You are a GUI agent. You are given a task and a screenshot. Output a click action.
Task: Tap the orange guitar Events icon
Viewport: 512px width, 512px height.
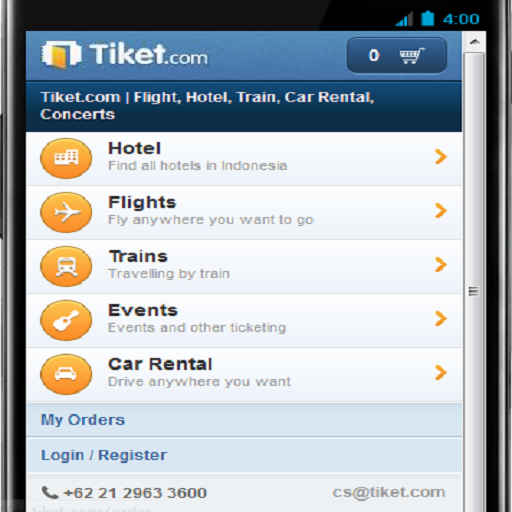point(66,320)
